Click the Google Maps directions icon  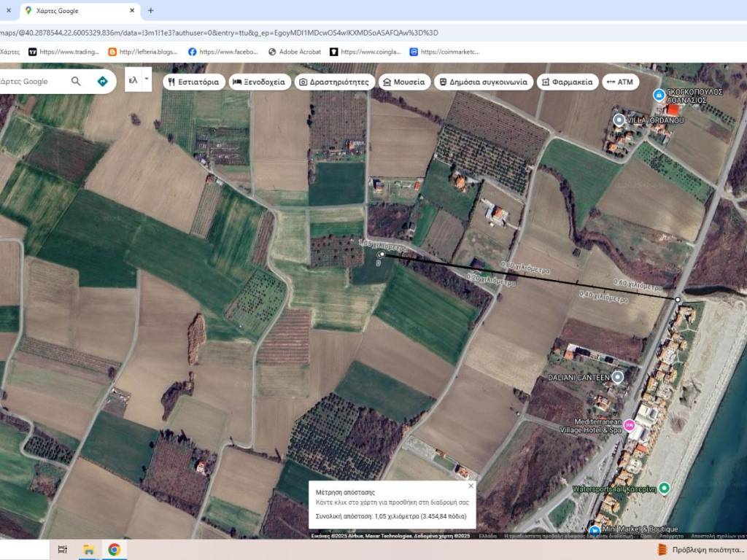tap(102, 81)
